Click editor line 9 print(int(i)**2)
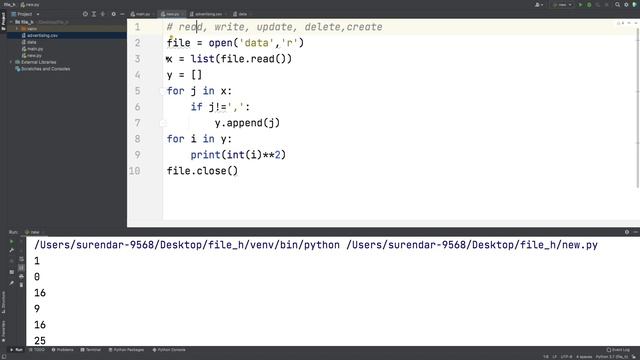The width and height of the screenshot is (640, 360). click(238, 155)
